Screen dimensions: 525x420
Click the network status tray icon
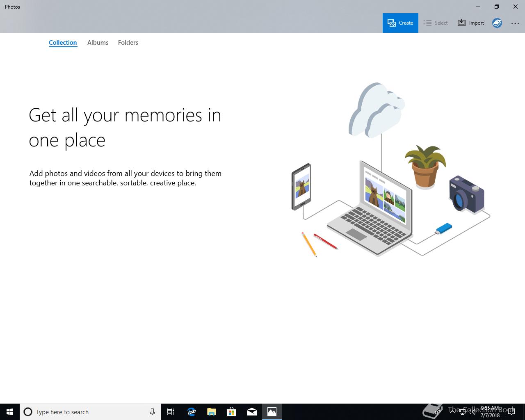click(x=462, y=412)
